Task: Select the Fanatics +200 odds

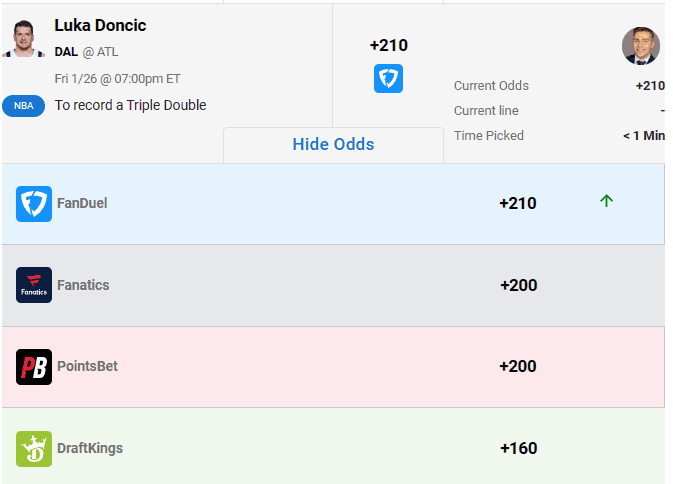Action: point(518,286)
